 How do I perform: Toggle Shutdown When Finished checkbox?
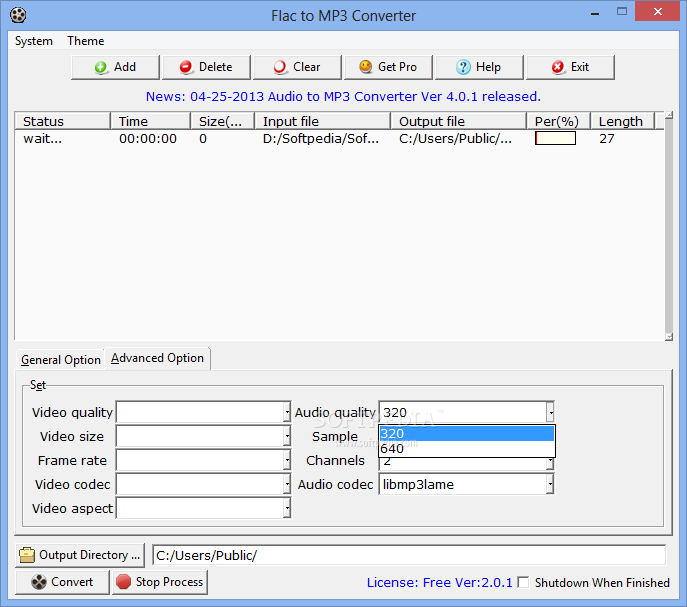[x=523, y=582]
